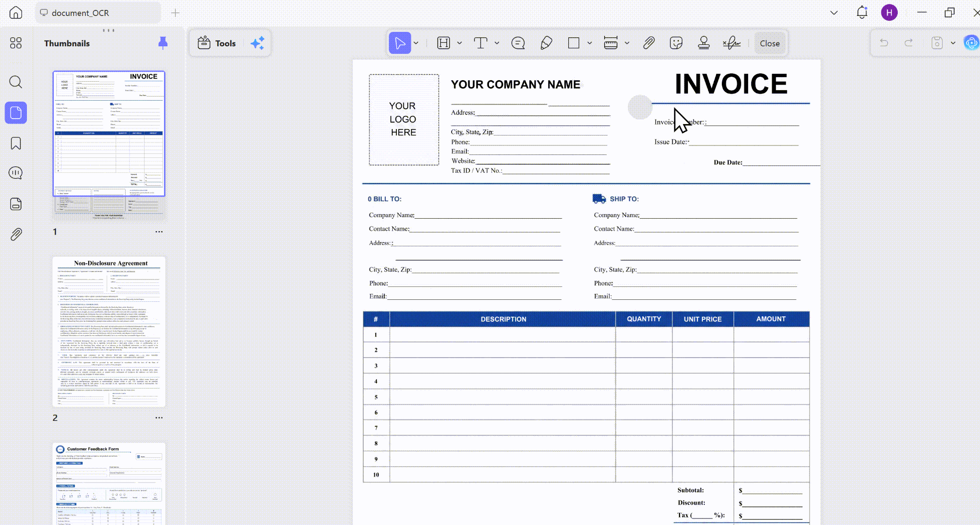Open the Attachments panel in sidebar
The width and height of the screenshot is (980, 525).
[16, 234]
